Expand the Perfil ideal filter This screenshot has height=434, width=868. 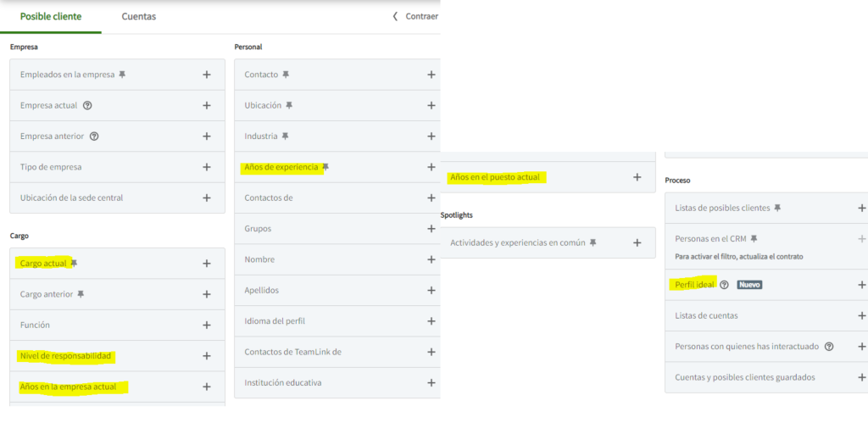[x=861, y=285]
